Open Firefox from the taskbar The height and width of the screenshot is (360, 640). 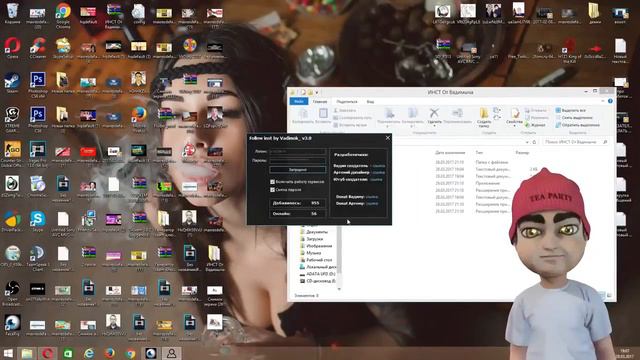click(109, 353)
